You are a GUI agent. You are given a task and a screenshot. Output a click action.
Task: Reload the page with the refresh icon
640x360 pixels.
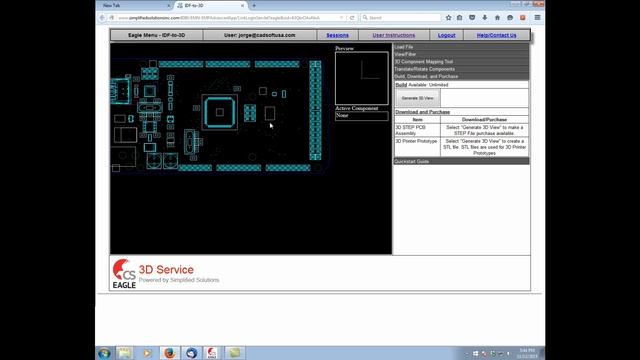352,18
